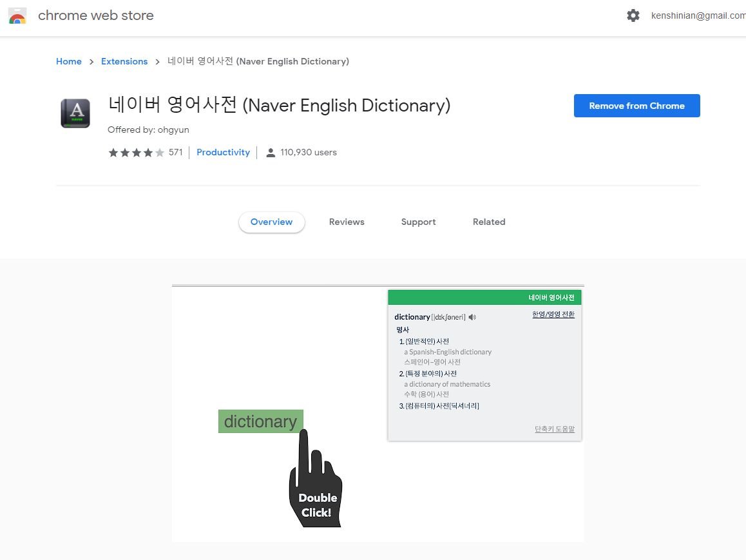
Task: Click Remove from Chrome button
Action: coord(636,106)
